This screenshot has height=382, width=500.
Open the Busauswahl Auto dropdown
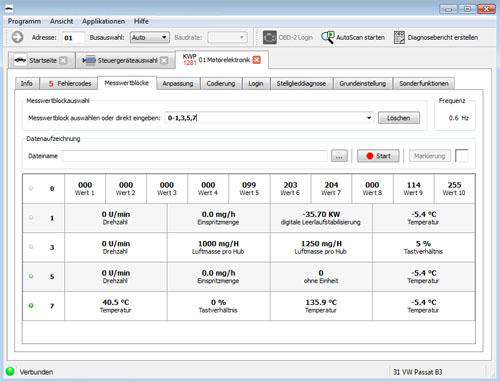tap(150, 37)
